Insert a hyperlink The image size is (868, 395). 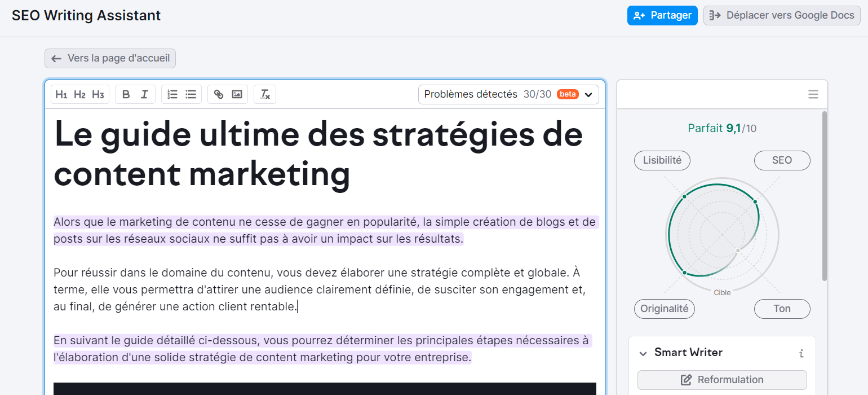pyautogui.click(x=219, y=94)
